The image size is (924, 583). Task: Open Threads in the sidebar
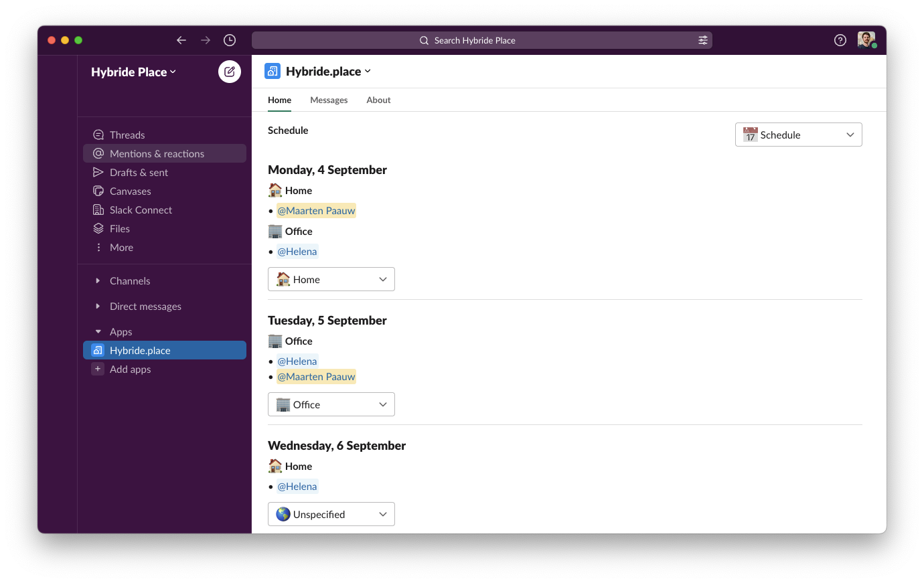click(x=165, y=135)
